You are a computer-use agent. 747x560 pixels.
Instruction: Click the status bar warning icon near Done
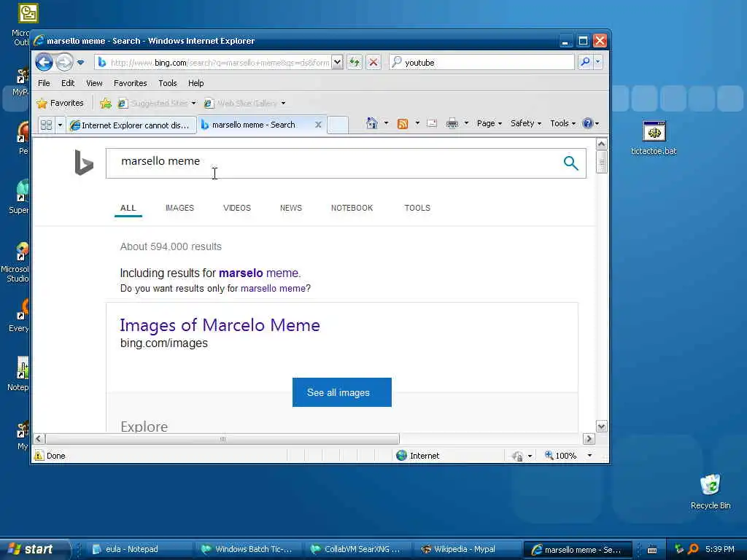[39, 456]
